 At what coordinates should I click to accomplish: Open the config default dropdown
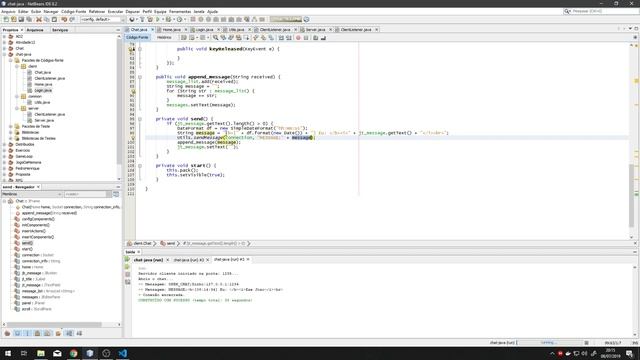[102, 19]
